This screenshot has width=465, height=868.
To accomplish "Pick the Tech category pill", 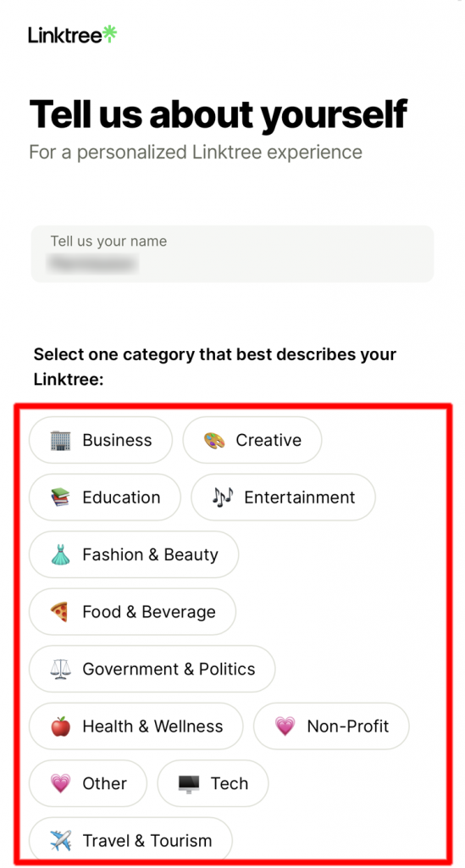I will point(213,783).
